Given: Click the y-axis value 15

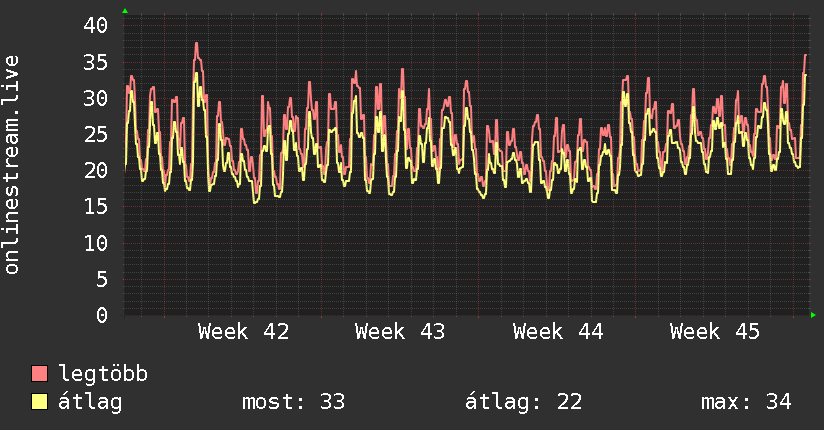Looking at the screenshot, I should tap(95, 207).
